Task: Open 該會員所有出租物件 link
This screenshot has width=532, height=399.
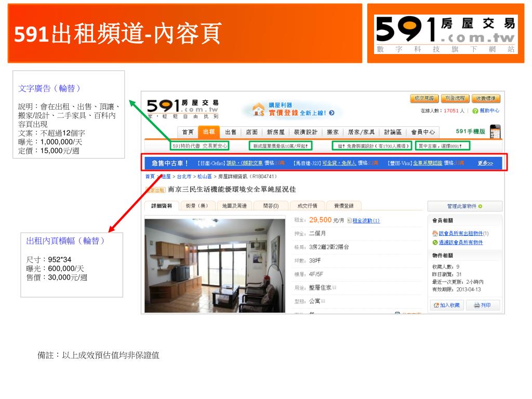Action: tap(461, 233)
